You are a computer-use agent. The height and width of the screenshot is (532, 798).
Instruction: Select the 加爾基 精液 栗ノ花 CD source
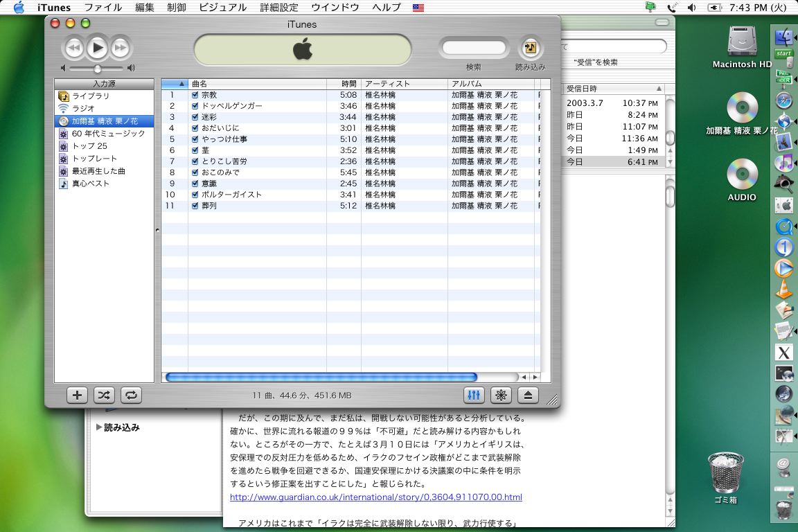(x=104, y=121)
